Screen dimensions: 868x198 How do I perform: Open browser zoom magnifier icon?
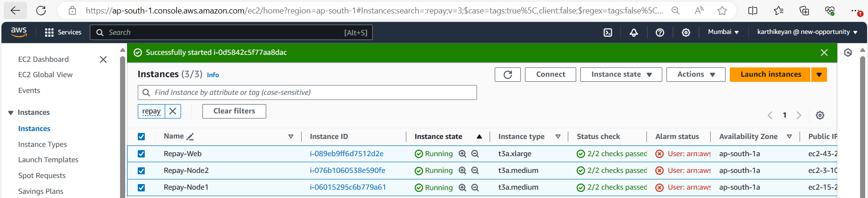pos(675,11)
